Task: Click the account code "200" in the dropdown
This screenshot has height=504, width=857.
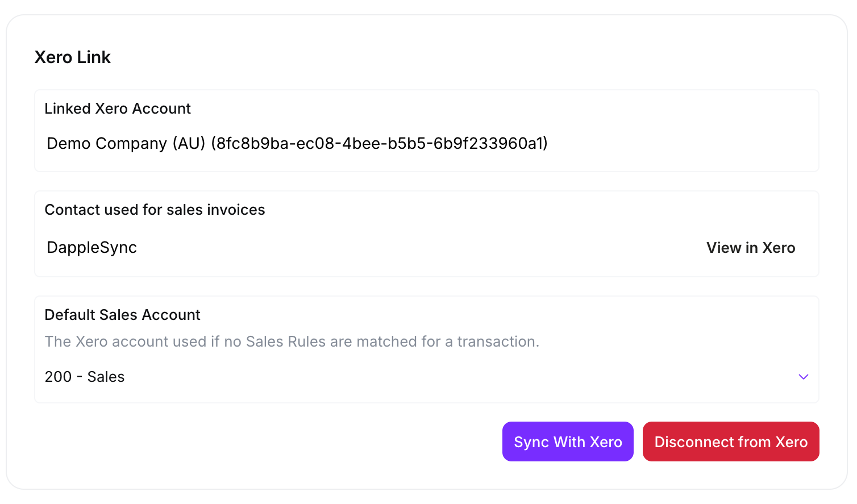Action: click(58, 377)
